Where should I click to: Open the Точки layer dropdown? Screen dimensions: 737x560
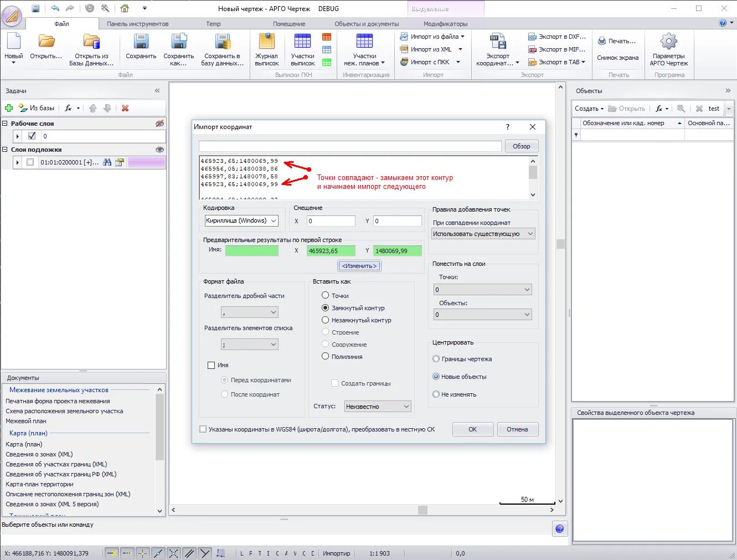click(x=482, y=290)
